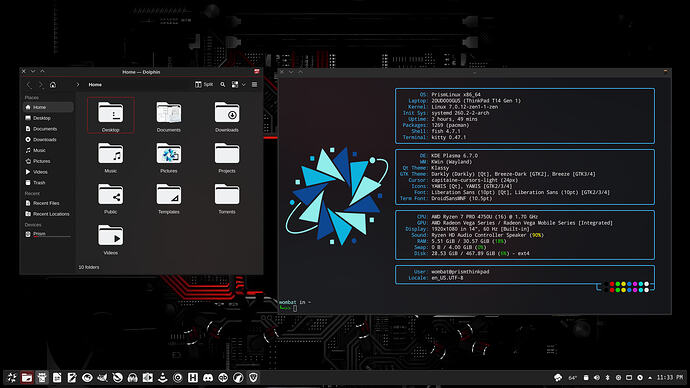
Task: Select Recent Locations in the sidebar
Action: click(48, 214)
